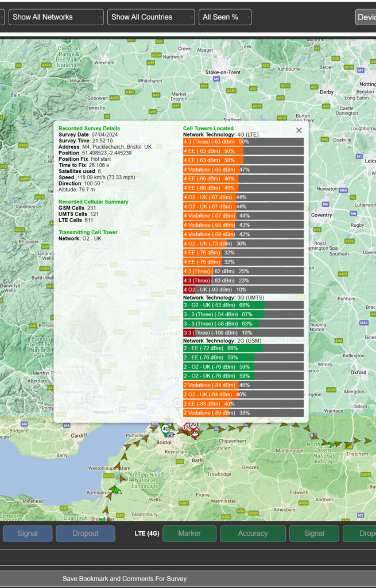Select the 2 Vodafone (-84 dBm) 46% bar

(243, 385)
